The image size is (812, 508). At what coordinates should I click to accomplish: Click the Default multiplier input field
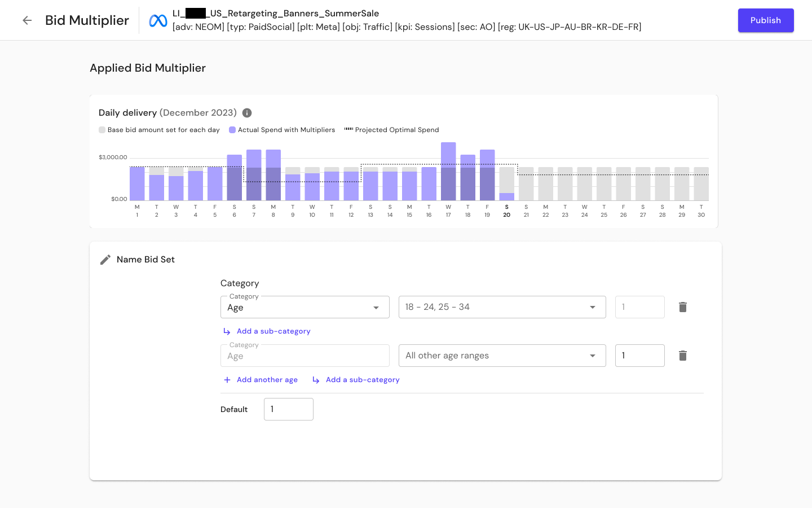tap(288, 409)
